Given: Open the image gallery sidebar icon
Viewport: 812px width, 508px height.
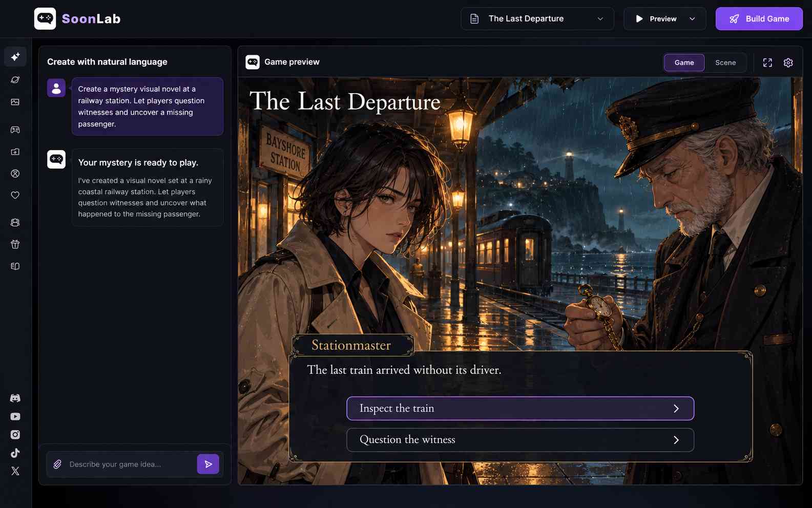Looking at the screenshot, I should tap(15, 102).
